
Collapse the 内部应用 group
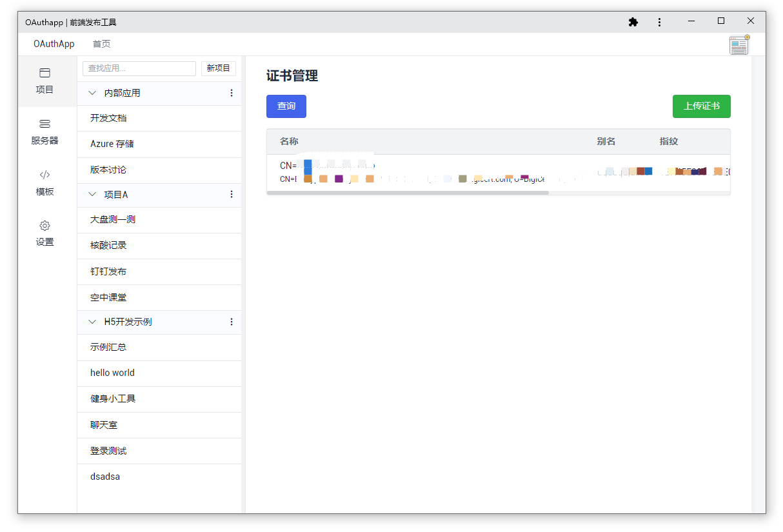(x=92, y=93)
